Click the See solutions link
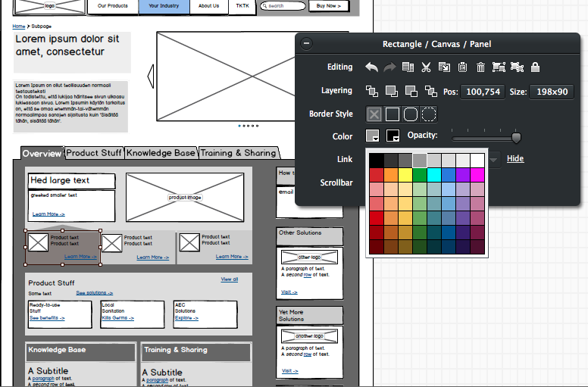The height and width of the screenshot is (387, 588). (x=95, y=293)
